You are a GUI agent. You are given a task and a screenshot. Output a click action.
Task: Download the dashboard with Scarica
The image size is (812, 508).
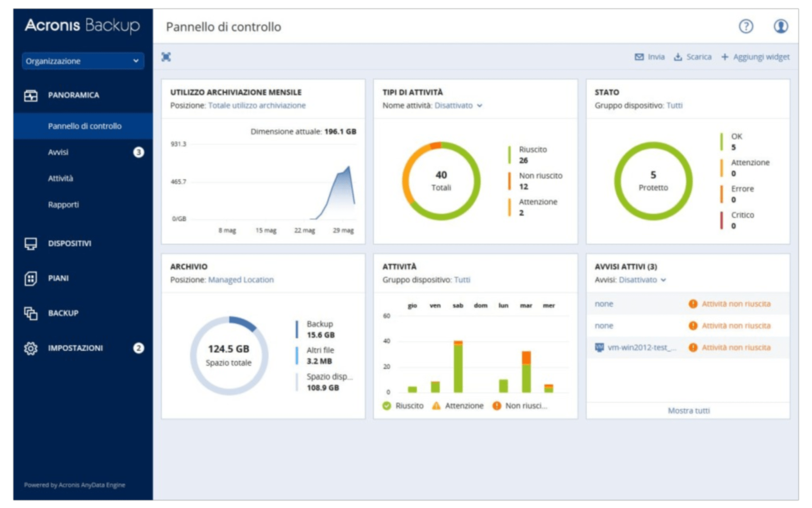pos(693,57)
